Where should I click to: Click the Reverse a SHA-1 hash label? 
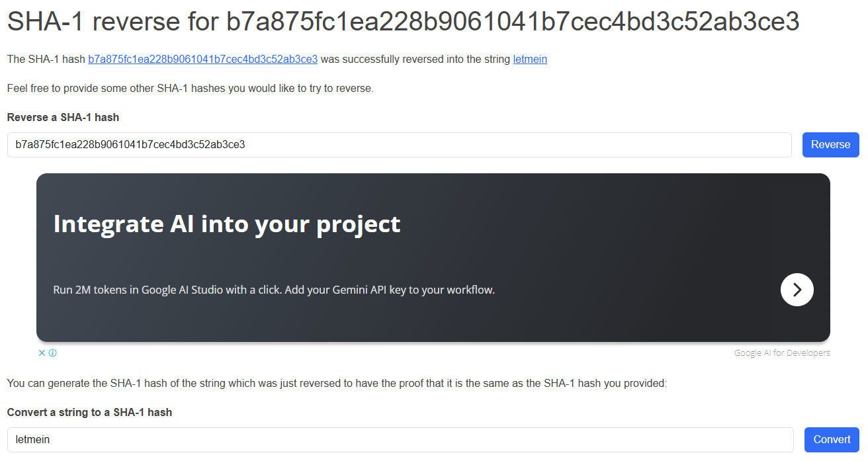[x=63, y=117]
